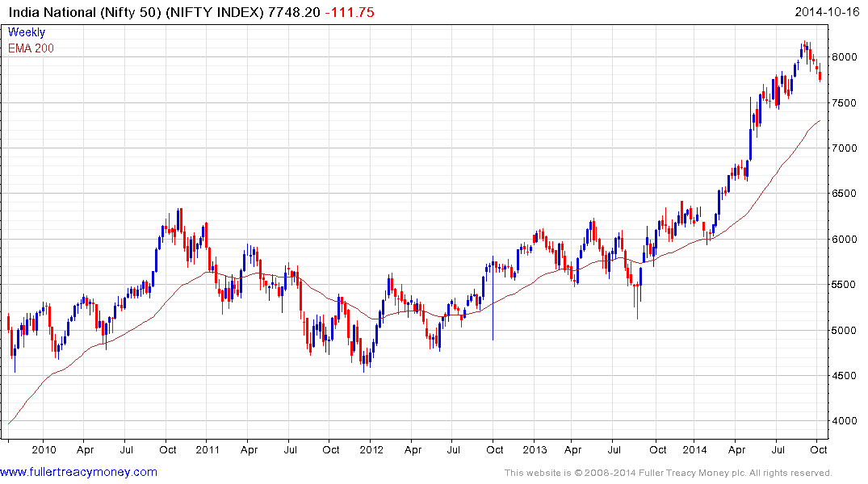
Task: Click the change value -111.75
Action: pos(350,11)
